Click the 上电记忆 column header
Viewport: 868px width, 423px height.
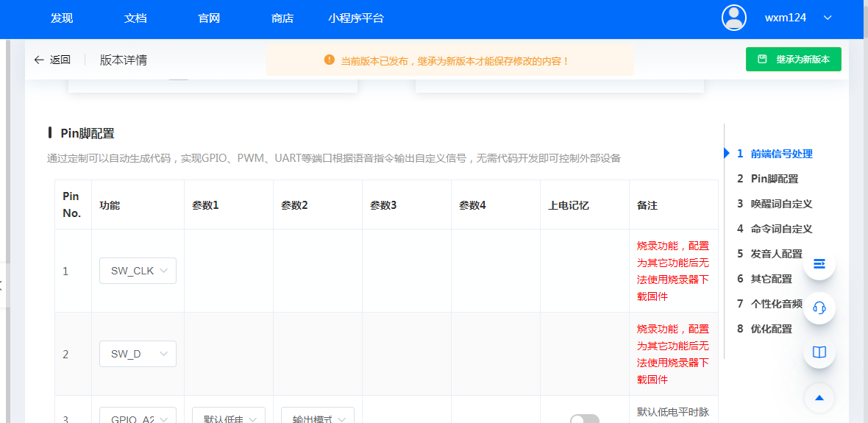[x=569, y=205]
